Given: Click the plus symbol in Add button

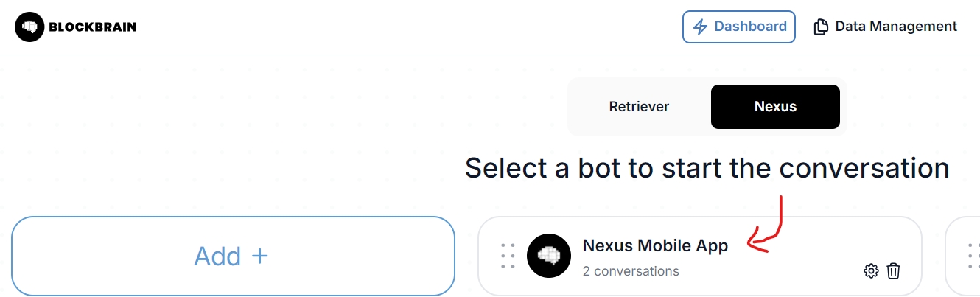Looking at the screenshot, I should tap(259, 256).
